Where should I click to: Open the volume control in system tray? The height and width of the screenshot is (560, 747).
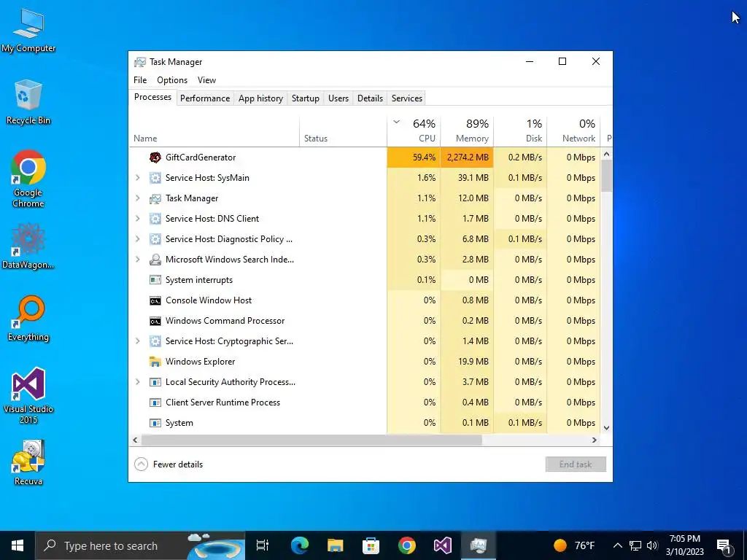click(x=652, y=545)
